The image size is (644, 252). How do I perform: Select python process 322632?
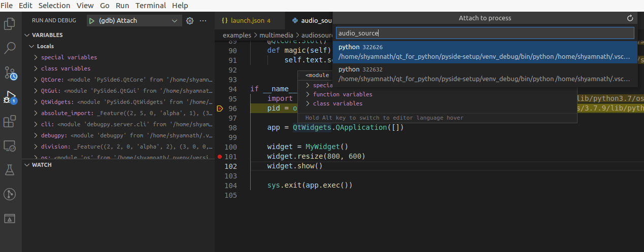coord(485,74)
